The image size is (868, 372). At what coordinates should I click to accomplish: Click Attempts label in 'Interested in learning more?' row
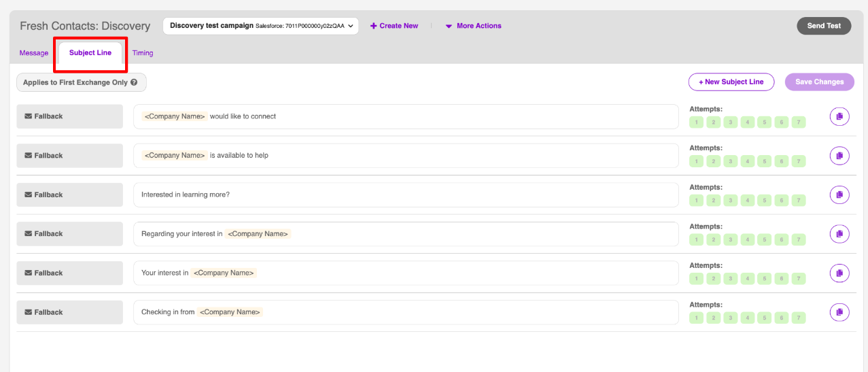[x=706, y=187]
